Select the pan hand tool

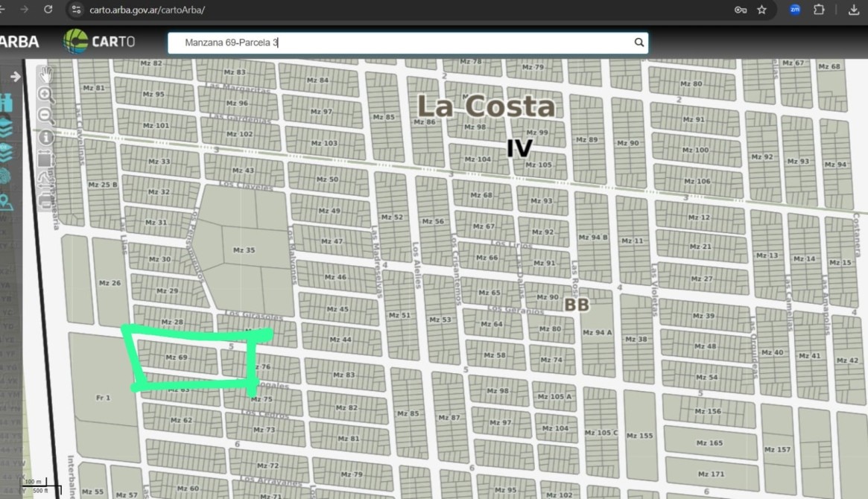click(46, 74)
